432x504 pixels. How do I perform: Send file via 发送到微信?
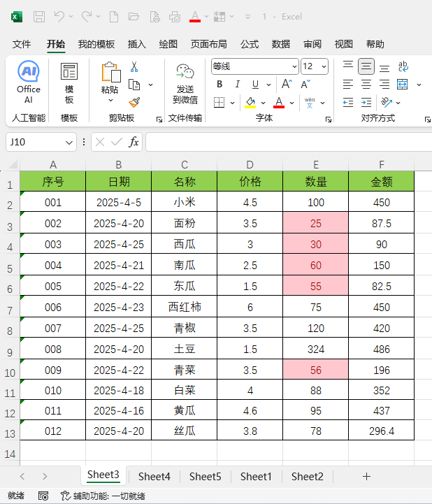click(185, 84)
